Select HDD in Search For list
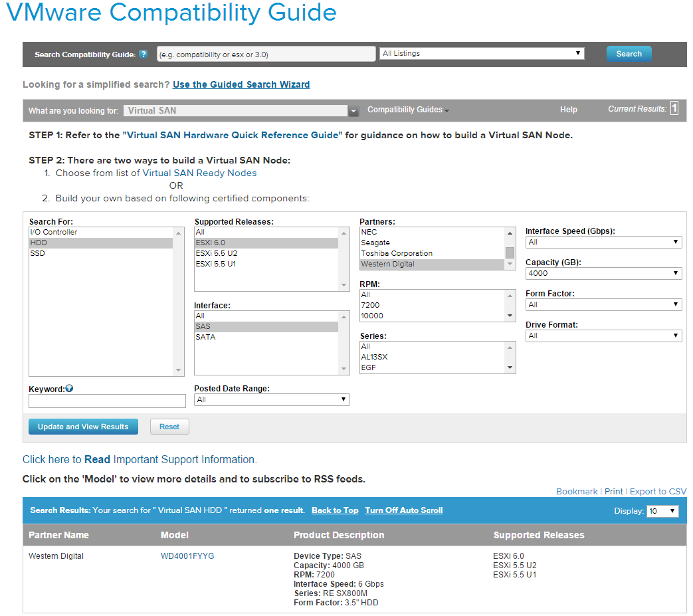Viewport: 693px width, 616px height. point(101,243)
